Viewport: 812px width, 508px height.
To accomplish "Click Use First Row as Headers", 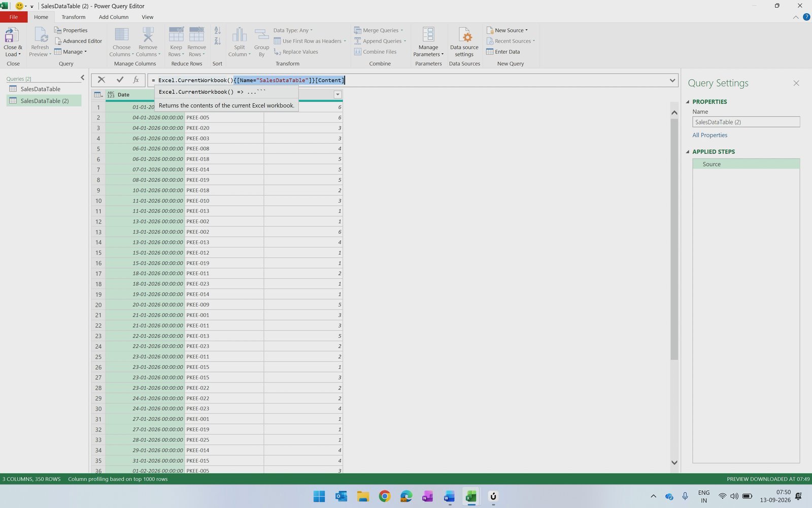I will tap(310, 41).
